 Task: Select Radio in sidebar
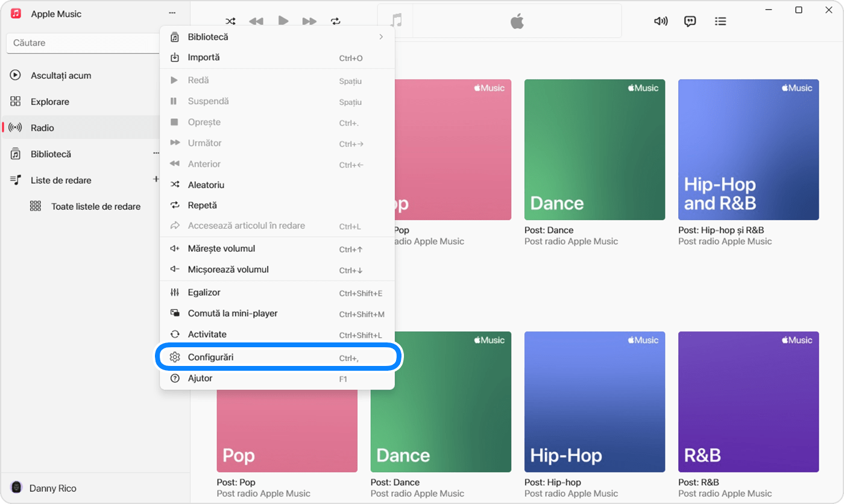(x=80, y=128)
